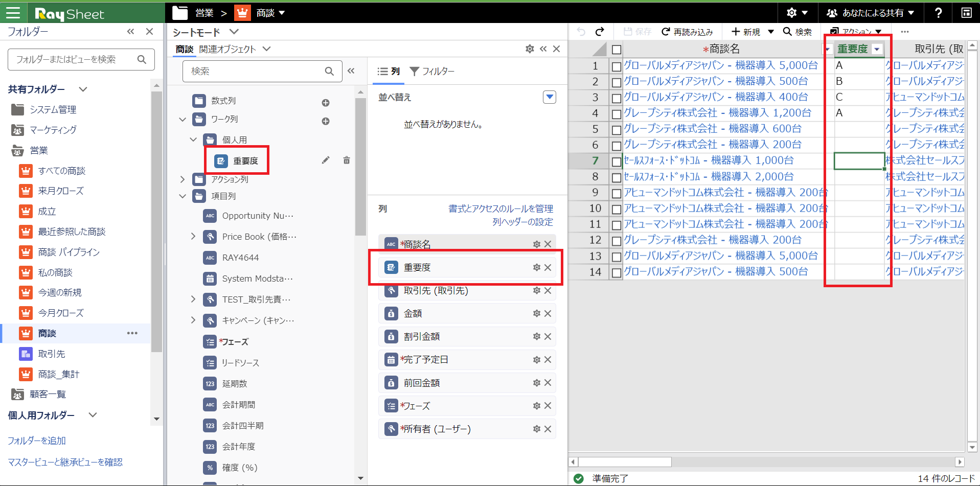
Task: Check the checkbox for row 7
Action: [x=617, y=162]
